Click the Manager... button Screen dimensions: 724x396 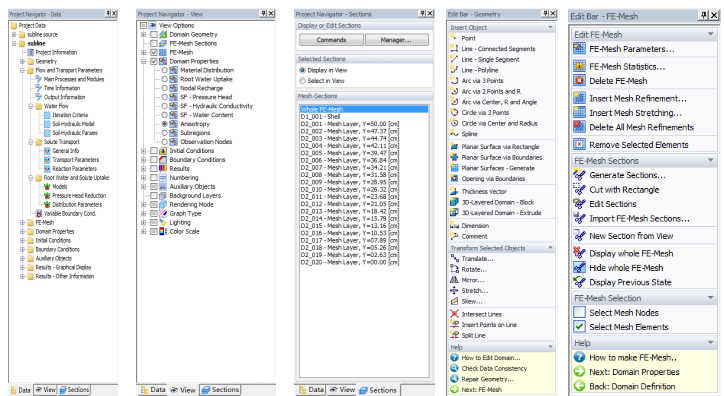[396, 40]
